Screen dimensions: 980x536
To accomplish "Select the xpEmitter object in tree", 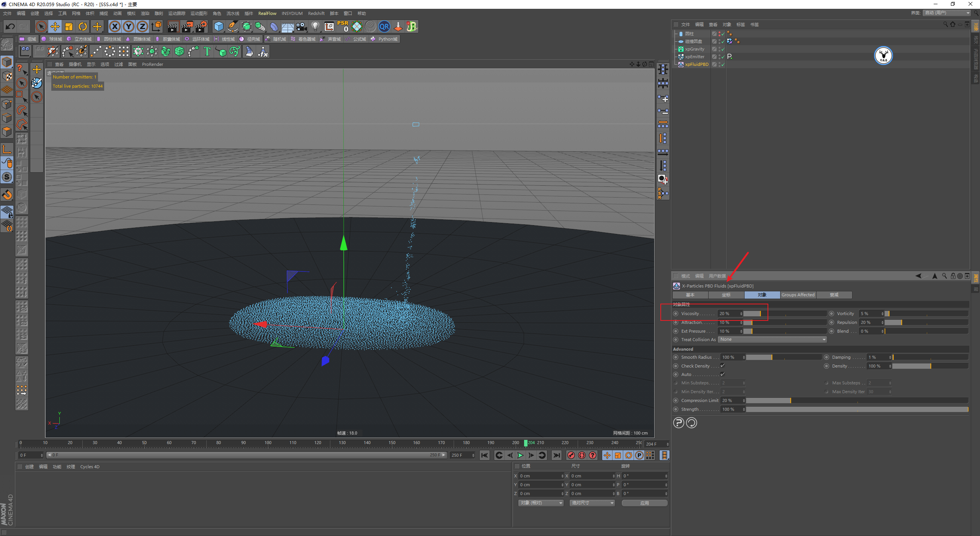I will pos(694,57).
